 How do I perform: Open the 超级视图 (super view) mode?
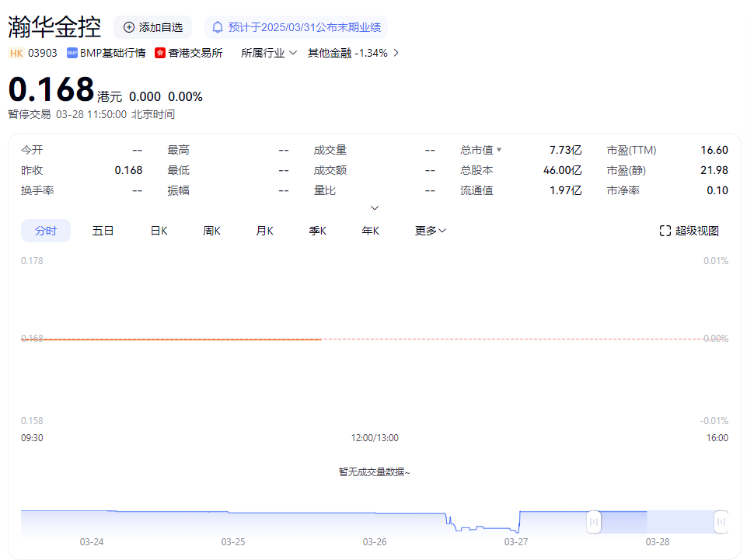tap(690, 230)
